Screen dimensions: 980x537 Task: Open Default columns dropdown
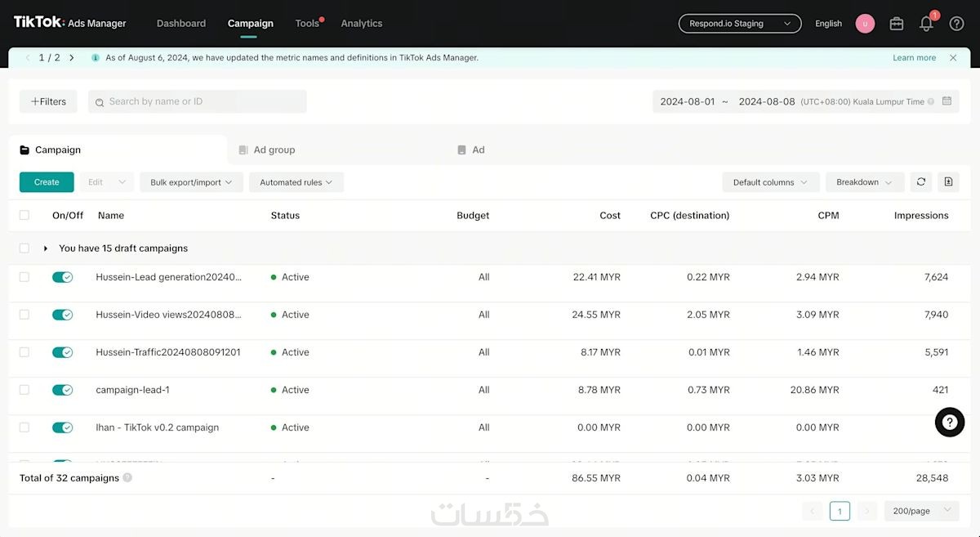click(771, 182)
